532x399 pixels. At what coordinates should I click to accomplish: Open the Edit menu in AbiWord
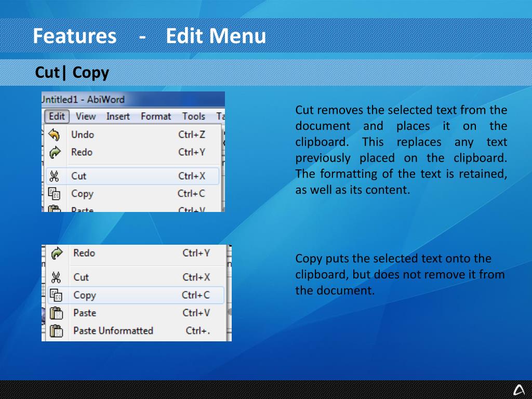coord(57,116)
